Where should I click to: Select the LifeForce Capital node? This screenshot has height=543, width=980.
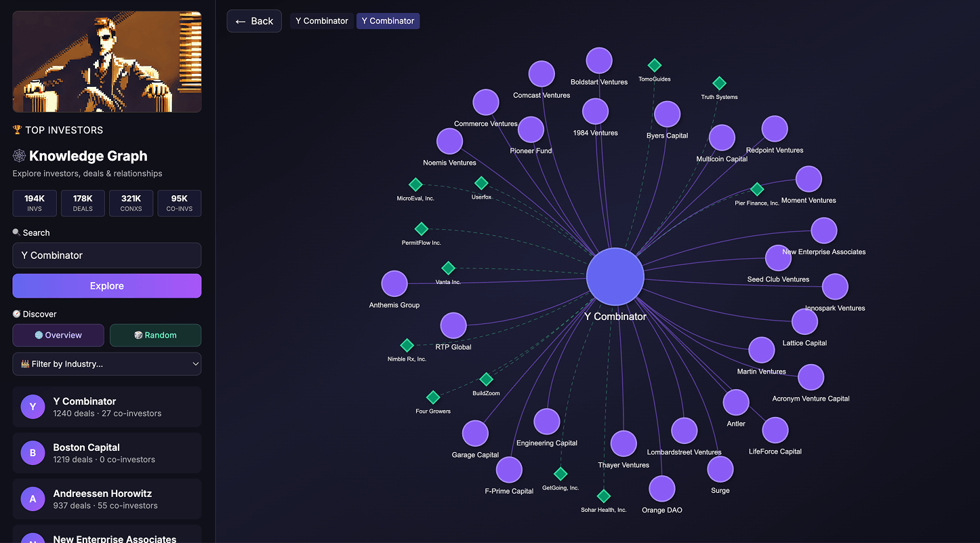click(x=775, y=430)
